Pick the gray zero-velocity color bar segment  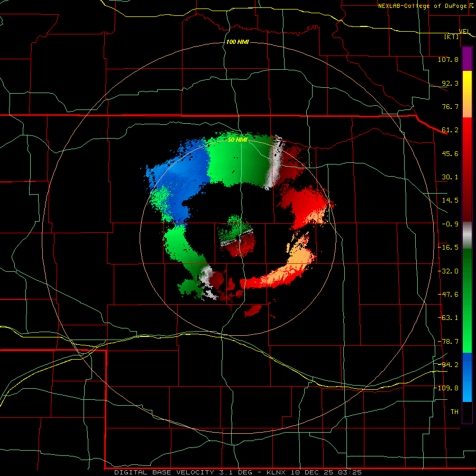coord(467,235)
